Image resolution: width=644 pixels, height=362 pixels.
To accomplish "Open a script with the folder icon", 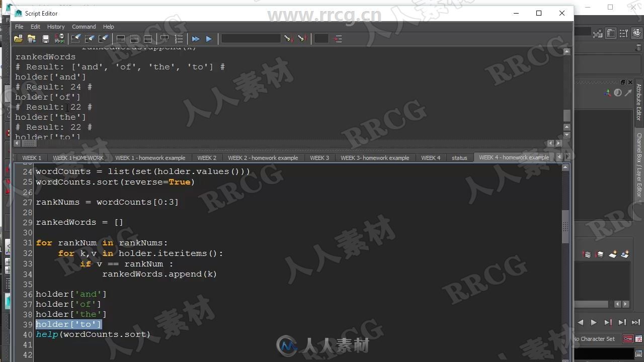I will (x=18, y=38).
